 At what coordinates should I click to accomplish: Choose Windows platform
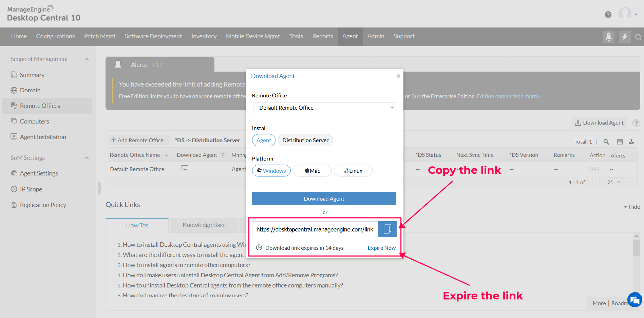click(x=271, y=171)
